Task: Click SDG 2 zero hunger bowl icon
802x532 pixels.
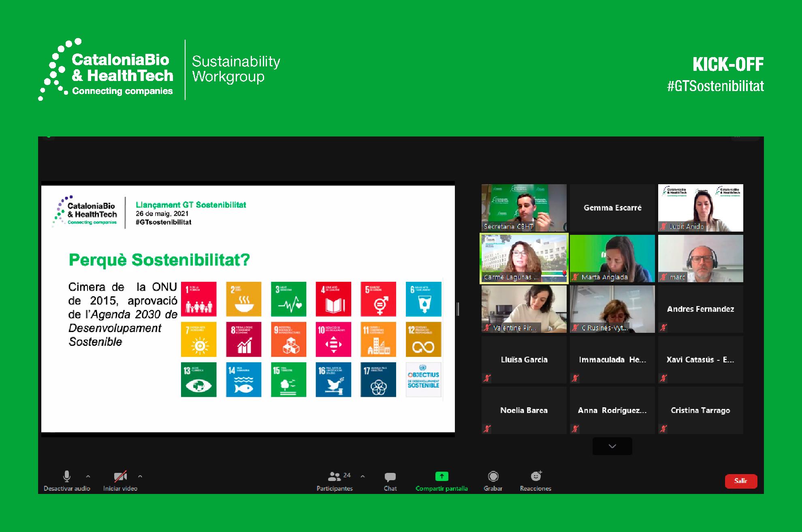Action: (243, 299)
